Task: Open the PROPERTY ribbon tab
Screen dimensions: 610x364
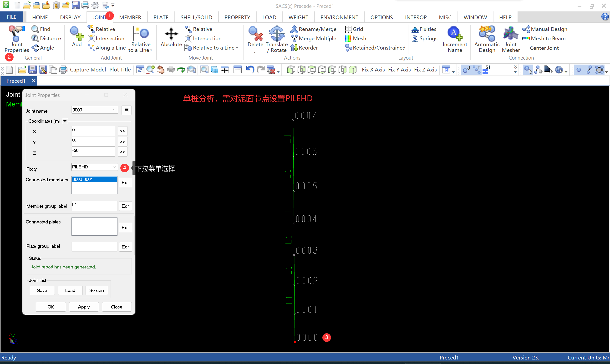Action: (x=237, y=17)
